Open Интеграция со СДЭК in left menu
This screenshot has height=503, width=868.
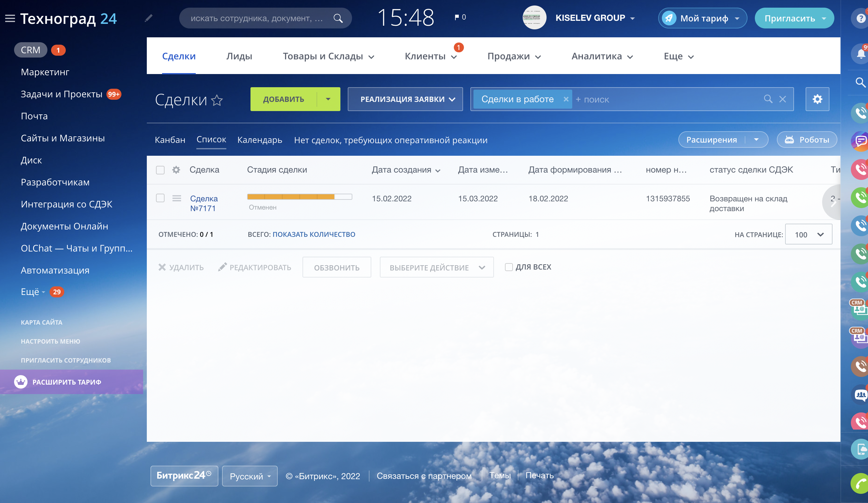(x=66, y=204)
